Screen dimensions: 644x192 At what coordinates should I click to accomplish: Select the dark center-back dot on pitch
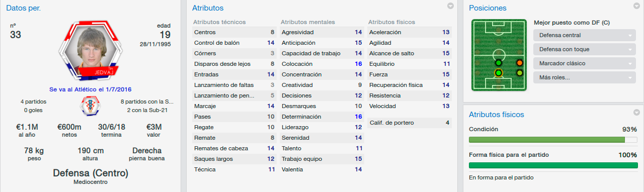(498, 63)
